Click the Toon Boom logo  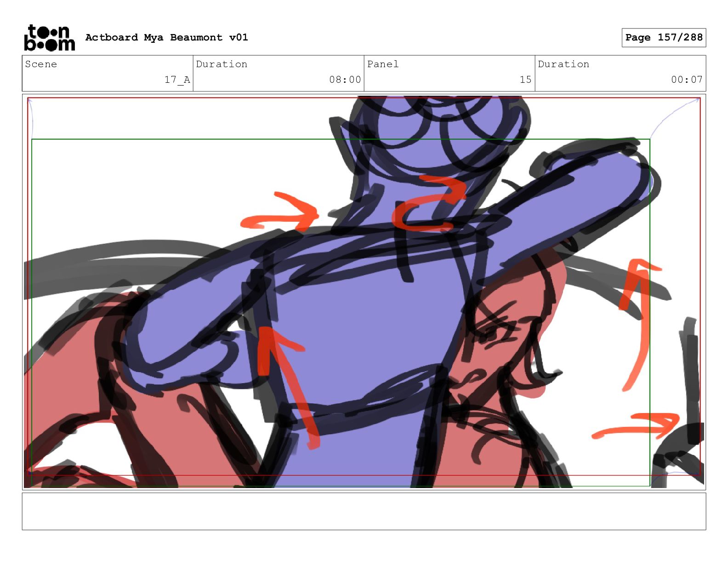coord(49,38)
